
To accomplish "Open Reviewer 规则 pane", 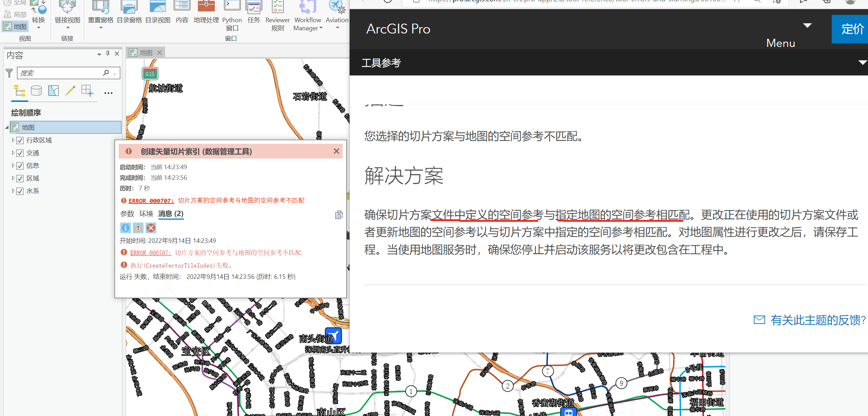I will point(277,16).
